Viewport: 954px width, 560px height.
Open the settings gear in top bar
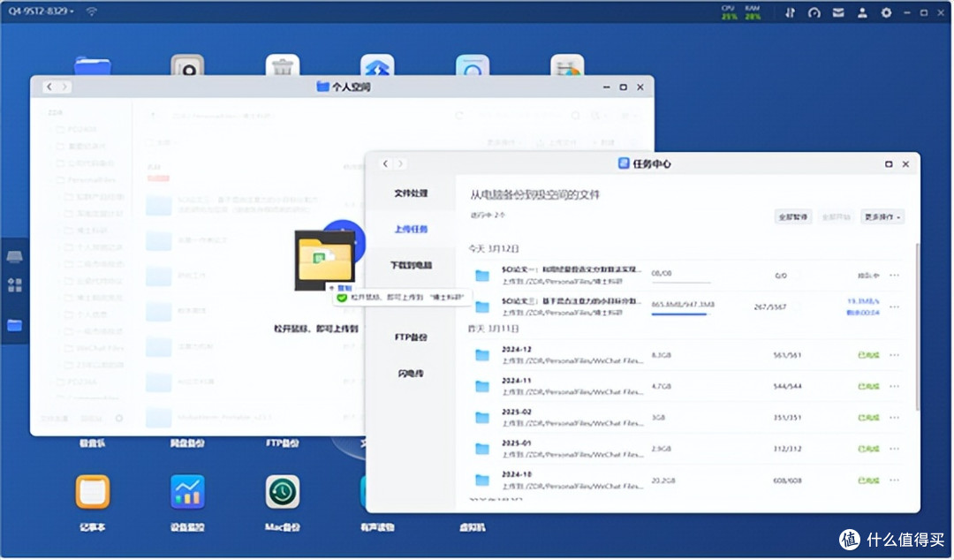(887, 12)
